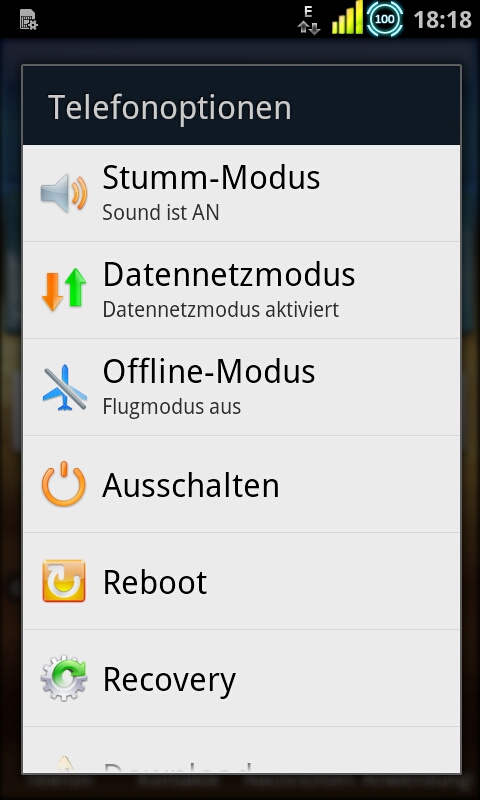Tap 'Datennetzmodus aktiviert' subtitle text
Image resolution: width=480 pixels, height=800 pixels.
[220, 310]
